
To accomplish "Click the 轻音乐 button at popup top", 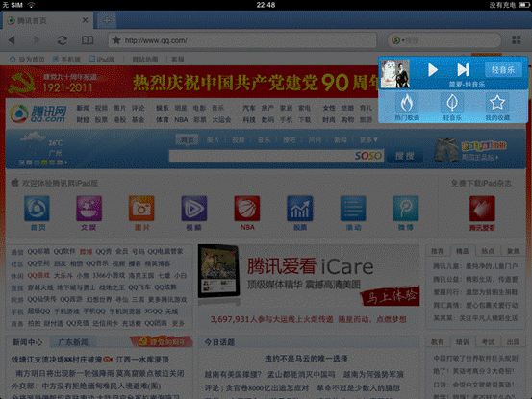I will (503, 70).
